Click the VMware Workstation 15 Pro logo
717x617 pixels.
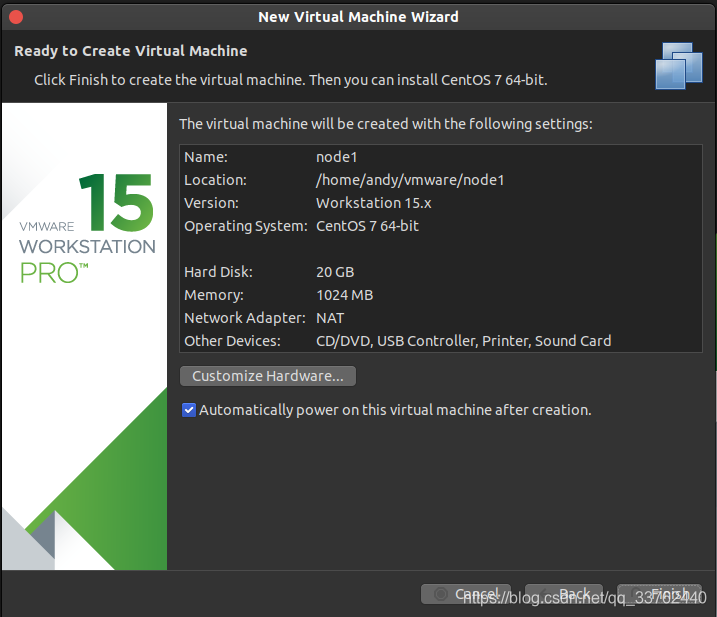coord(87,229)
